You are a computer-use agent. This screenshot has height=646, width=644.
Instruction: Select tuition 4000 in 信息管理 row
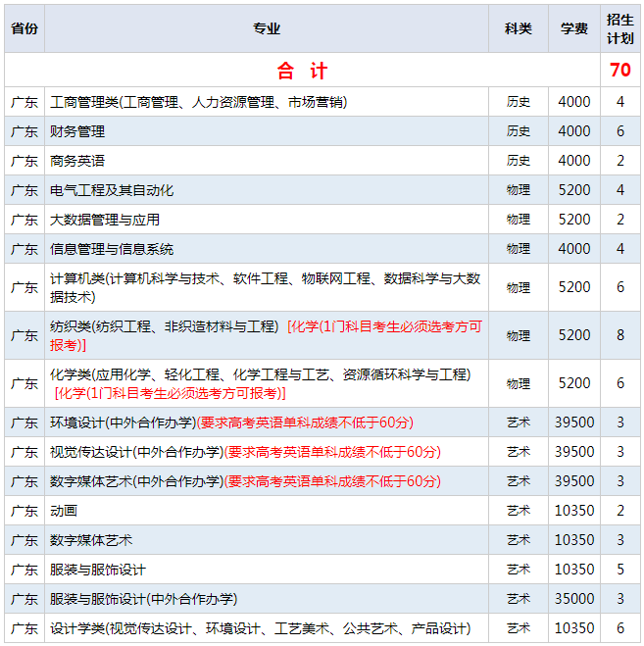(x=574, y=249)
